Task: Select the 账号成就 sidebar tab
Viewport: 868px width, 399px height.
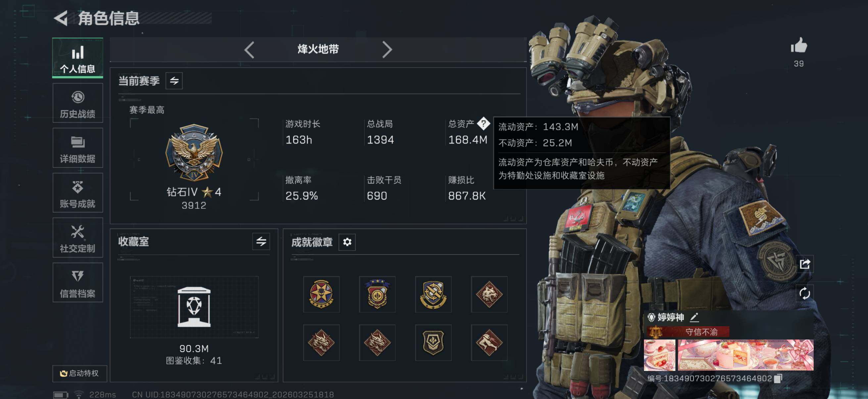Action: tap(77, 193)
